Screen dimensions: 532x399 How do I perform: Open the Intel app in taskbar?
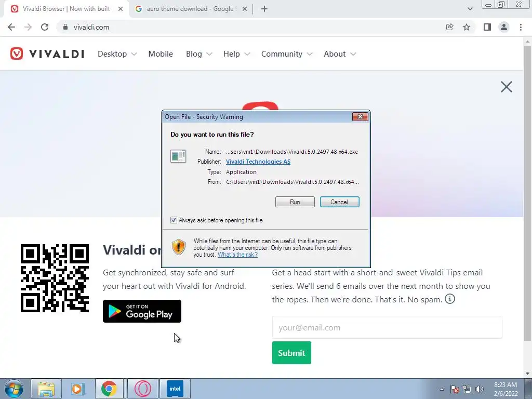point(175,389)
